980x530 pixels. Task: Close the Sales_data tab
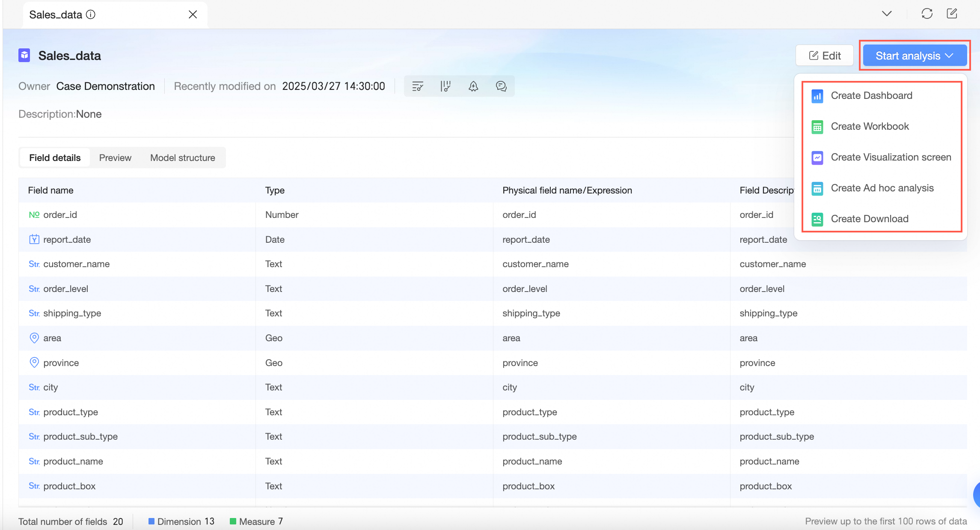(193, 15)
